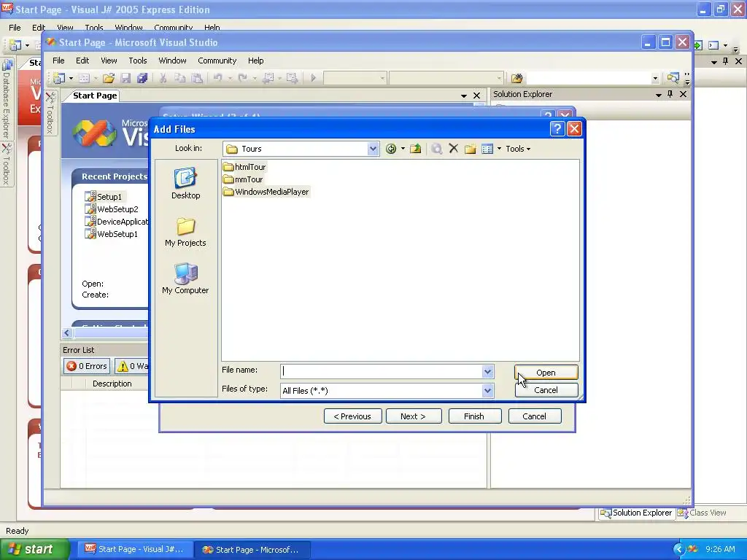Click the Open button in Add Files
The image size is (747, 560).
(x=546, y=373)
